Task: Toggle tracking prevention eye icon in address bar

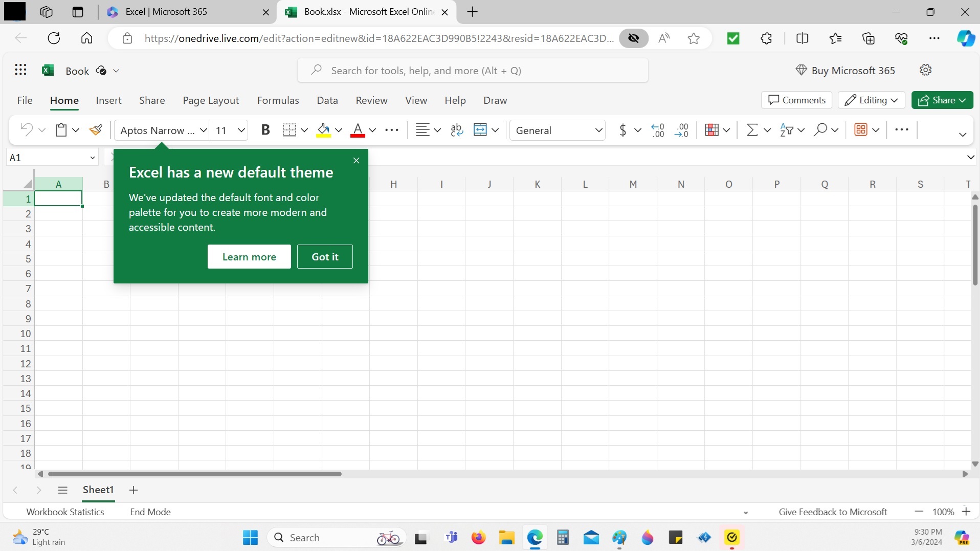Action: pos(634,38)
